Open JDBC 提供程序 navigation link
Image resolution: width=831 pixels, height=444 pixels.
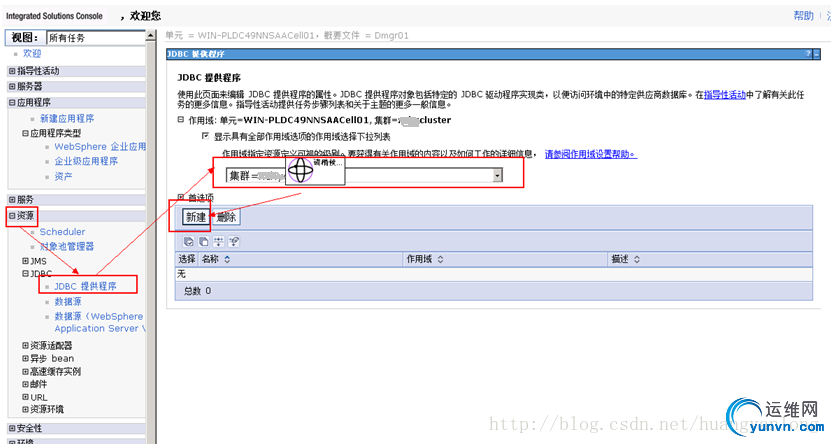[85, 286]
